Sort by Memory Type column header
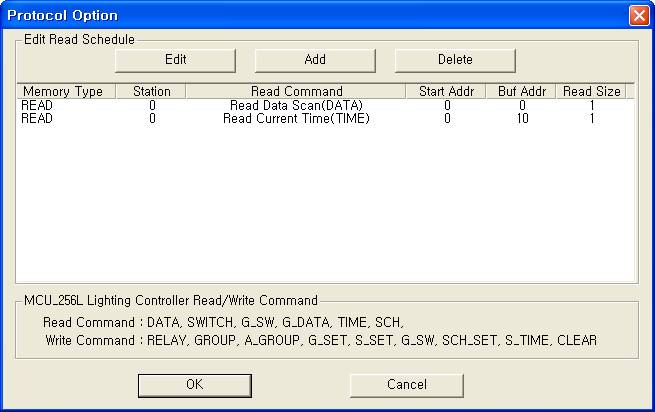This screenshot has width=655, height=412. point(62,91)
